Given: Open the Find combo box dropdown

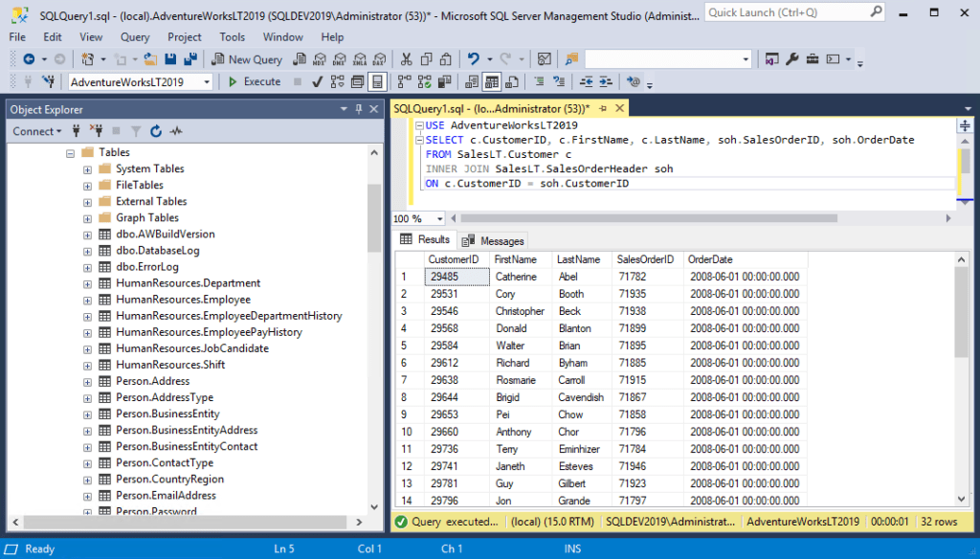Looking at the screenshot, I should (x=746, y=59).
